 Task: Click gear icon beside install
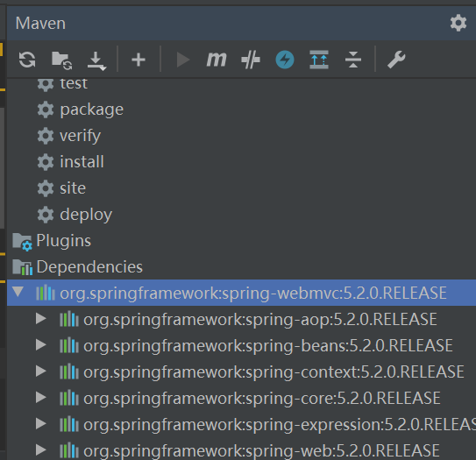tap(46, 162)
